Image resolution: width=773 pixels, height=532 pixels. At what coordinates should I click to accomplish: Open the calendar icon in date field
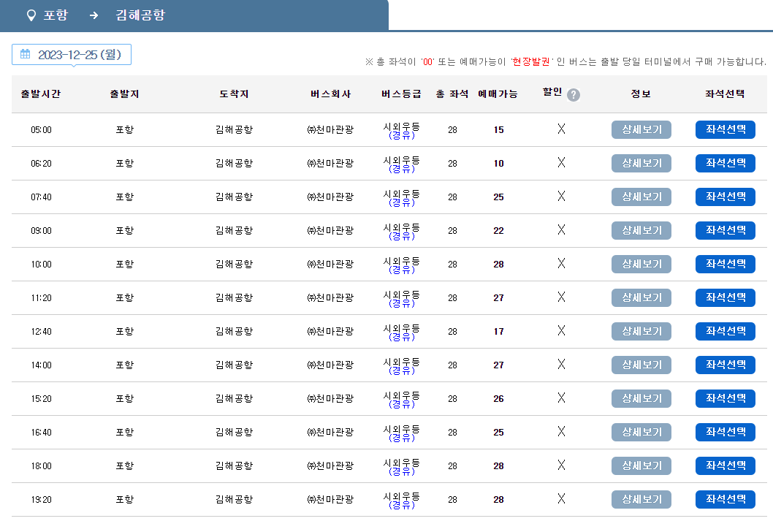click(25, 54)
